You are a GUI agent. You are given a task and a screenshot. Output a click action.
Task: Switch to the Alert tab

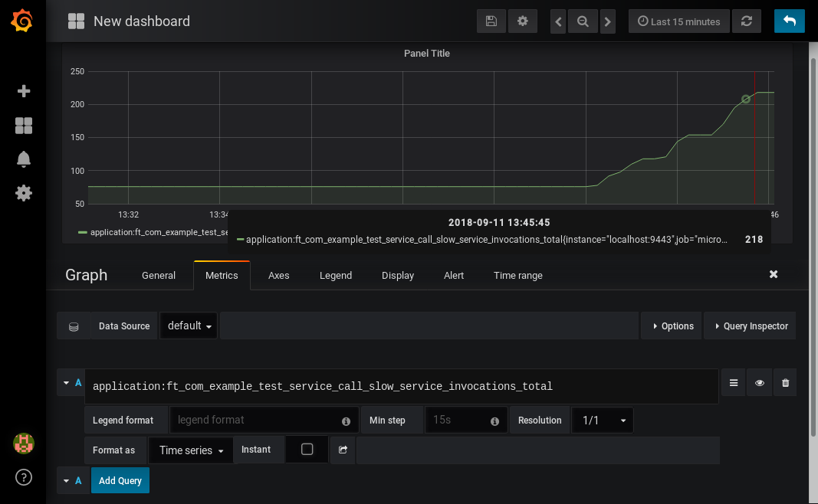point(454,276)
